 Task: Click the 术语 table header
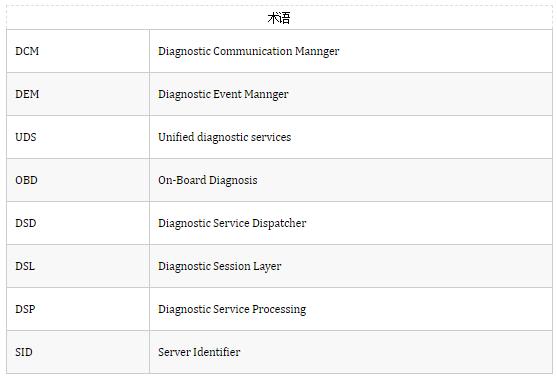tap(279, 17)
